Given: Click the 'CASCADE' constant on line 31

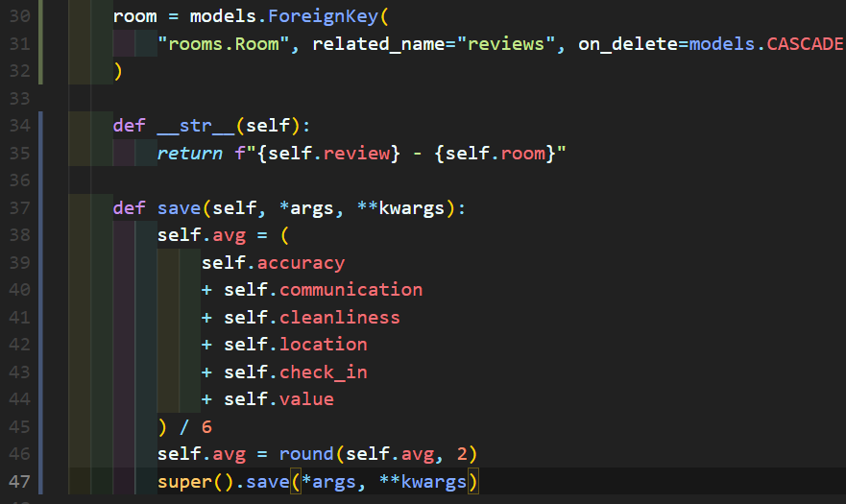Looking at the screenshot, I should coord(805,44).
